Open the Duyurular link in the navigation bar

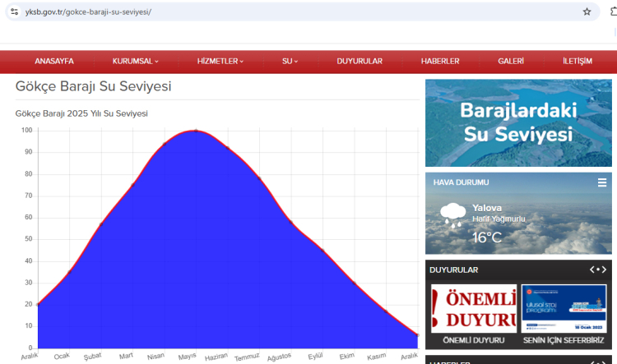(x=360, y=62)
